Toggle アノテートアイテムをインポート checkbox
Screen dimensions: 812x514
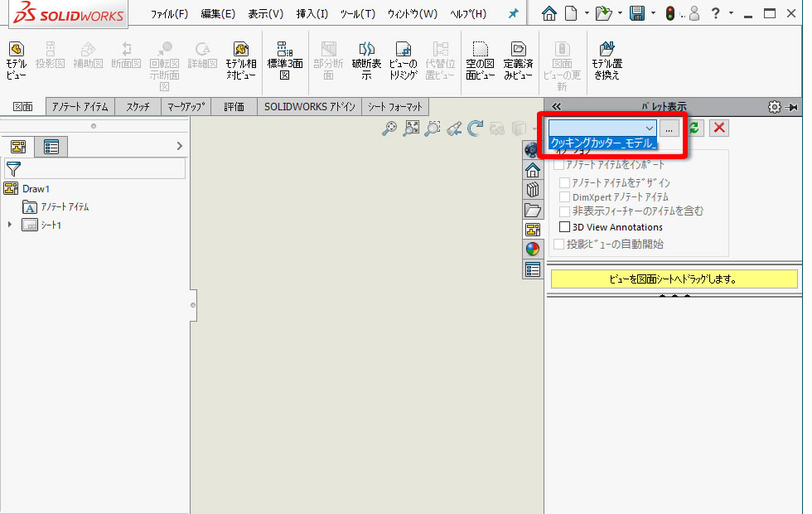click(x=558, y=165)
